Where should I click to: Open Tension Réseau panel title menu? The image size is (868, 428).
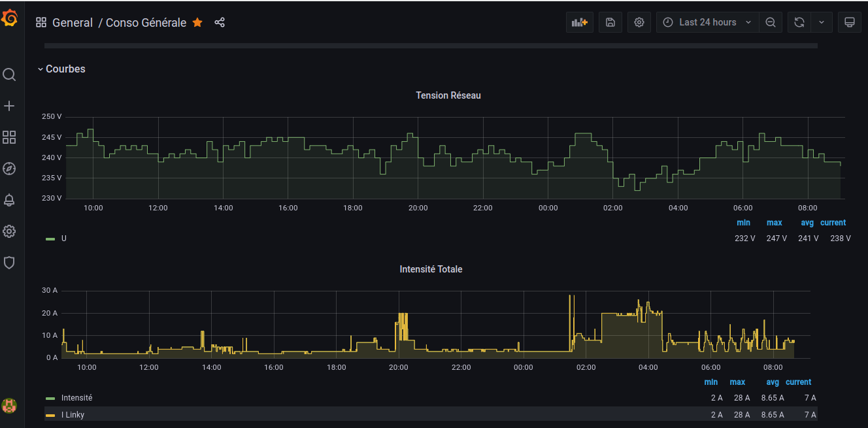448,95
